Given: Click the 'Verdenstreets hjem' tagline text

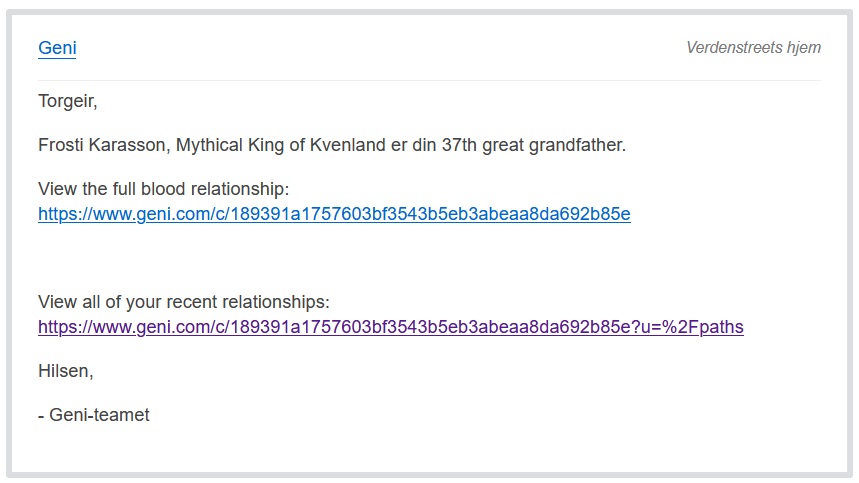Looking at the screenshot, I should click(753, 48).
